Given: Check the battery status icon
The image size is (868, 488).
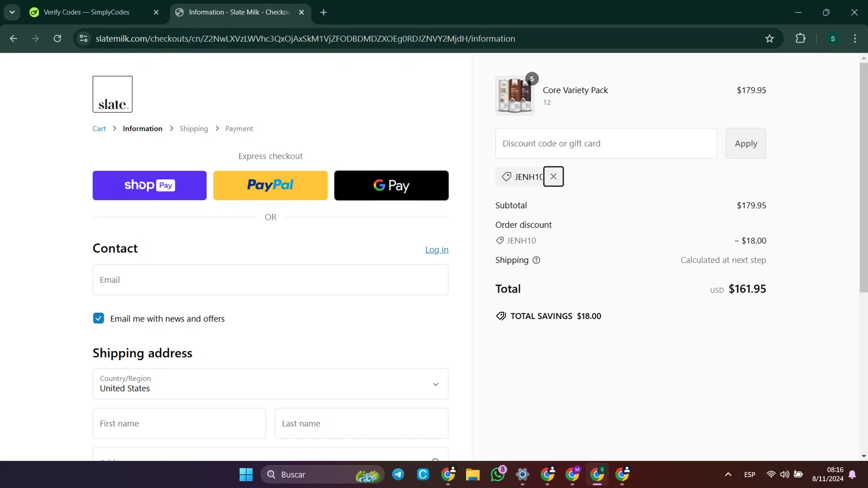Looking at the screenshot, I should tap(799, 475).
